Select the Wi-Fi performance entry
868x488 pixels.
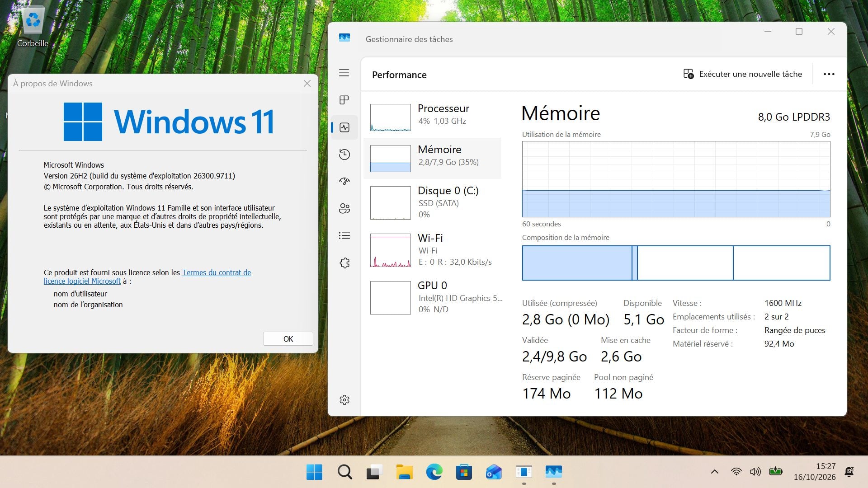coord(433,249)
